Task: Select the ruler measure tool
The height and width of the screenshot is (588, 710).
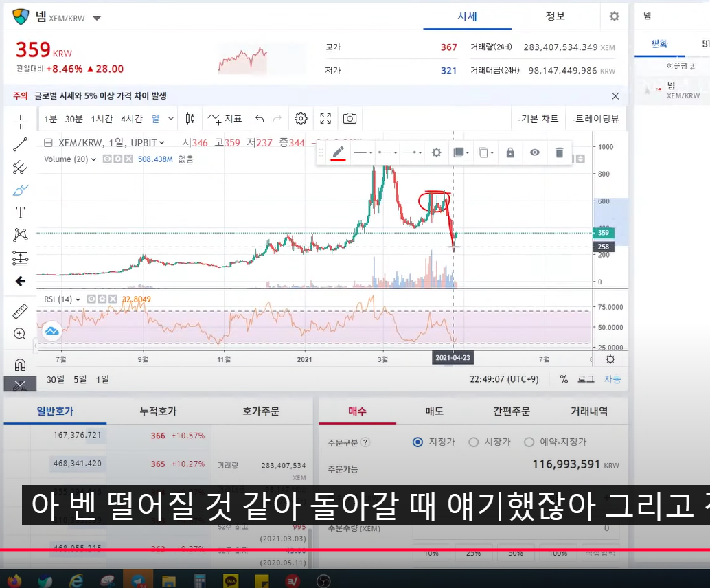Action: tap(20, 312)
